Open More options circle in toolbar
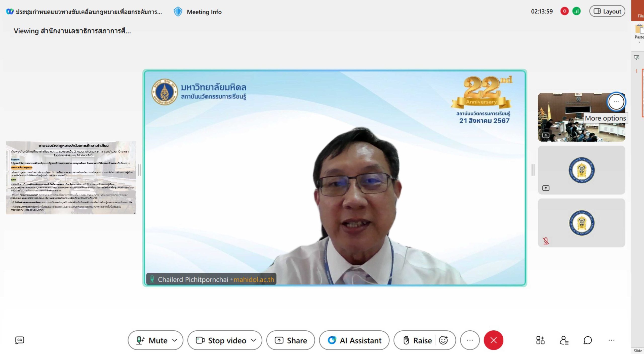This screenshot has height=354, width=644. click(x=470, y=340)
